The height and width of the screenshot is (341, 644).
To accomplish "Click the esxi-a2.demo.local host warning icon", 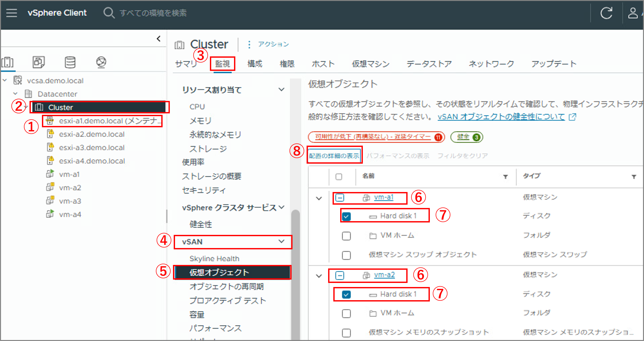I will (50, 134).
